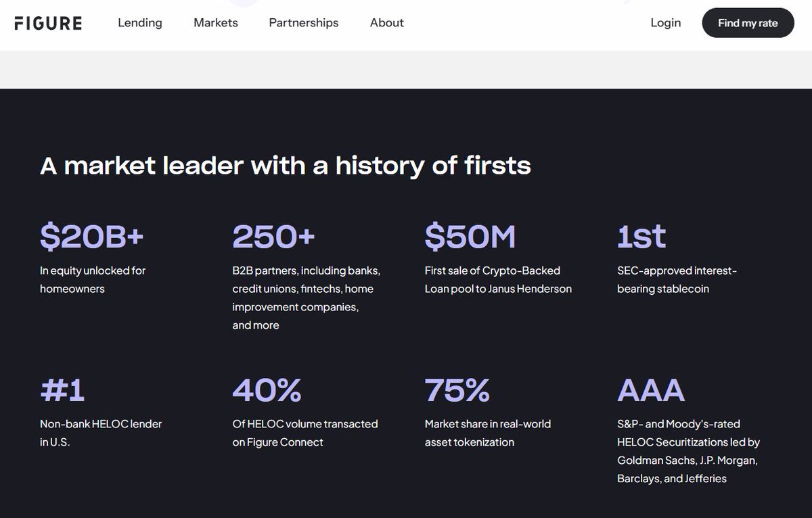The image size is (812, 518).
Task: Click the FIGURE logo
Action: coord(48,23)
